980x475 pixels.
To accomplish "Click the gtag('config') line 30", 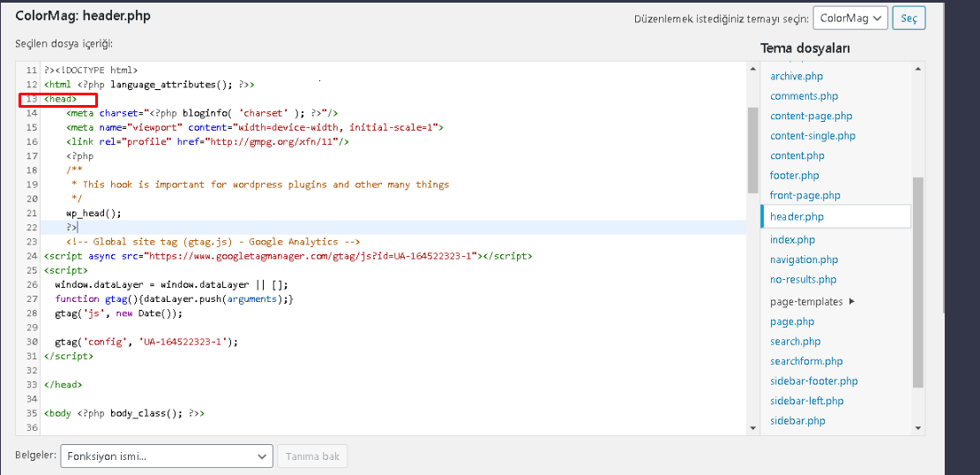I will coord(147,343).
